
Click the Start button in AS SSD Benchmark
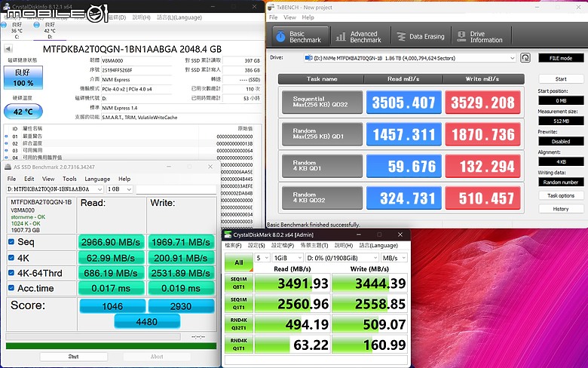click(x=74, y=357)
